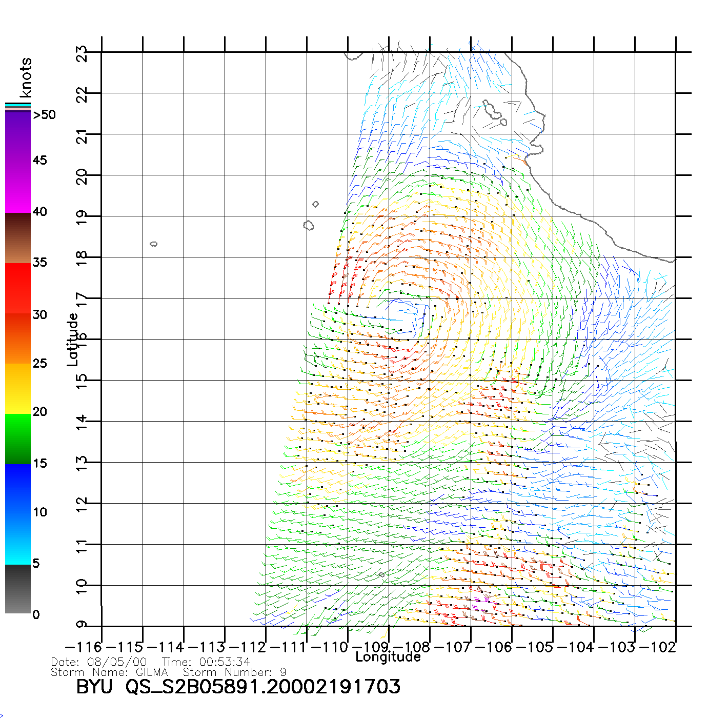This screenshot has width=728, height=718.
Task: Click the -116 longitude tick label
Action: pos(85,647)
